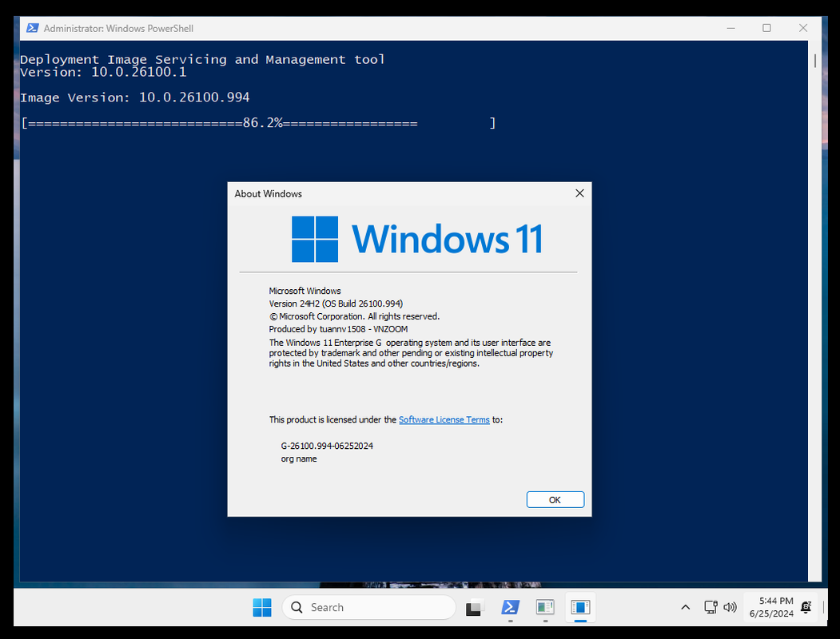Open the Windows Start menu

[262, 607]
